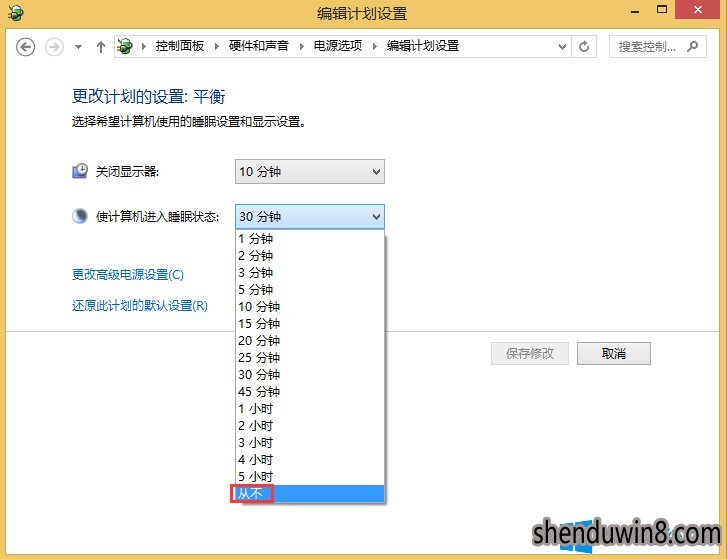Select 3 分钟 from sleep list
727x559 pixels.
(310, 273)
